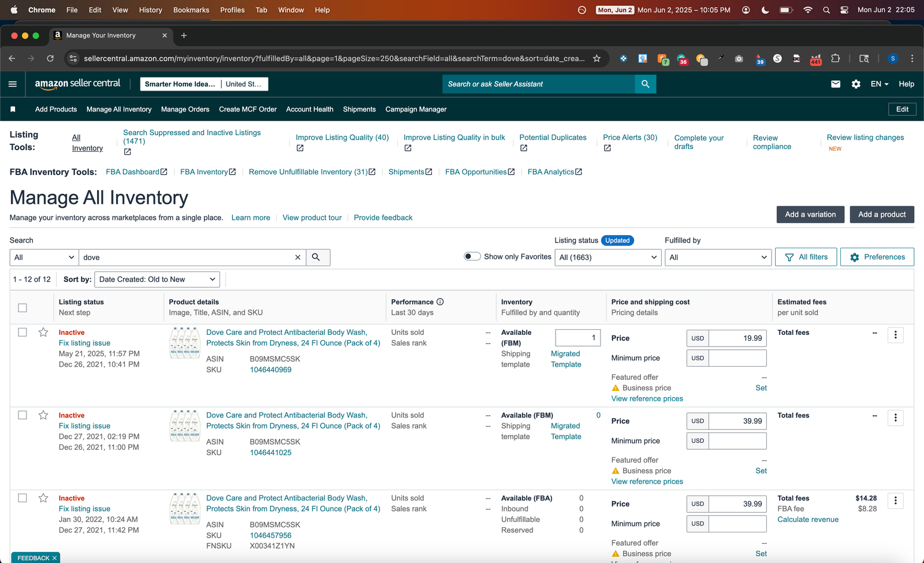Click the Seller Assistant search field
This screenshot has width=924, height=563.
(x=538, y=84)
